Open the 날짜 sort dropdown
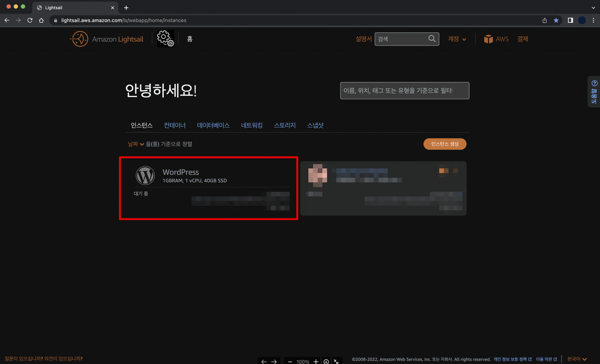The image size is (600, 364). click(136, 144)
